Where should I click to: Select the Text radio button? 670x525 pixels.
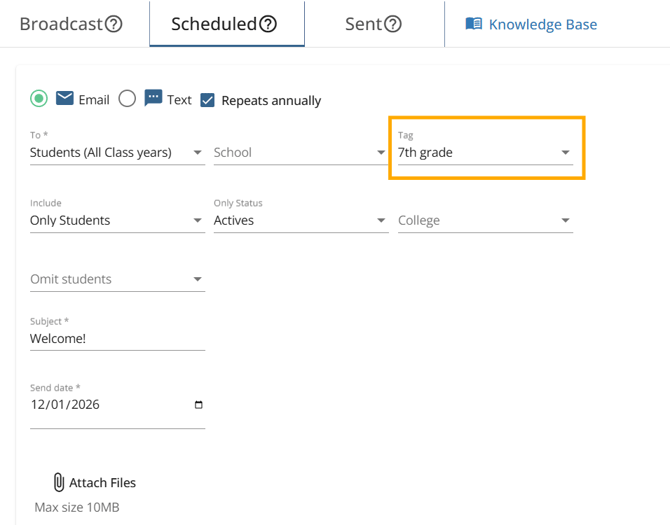pos(127,99)
